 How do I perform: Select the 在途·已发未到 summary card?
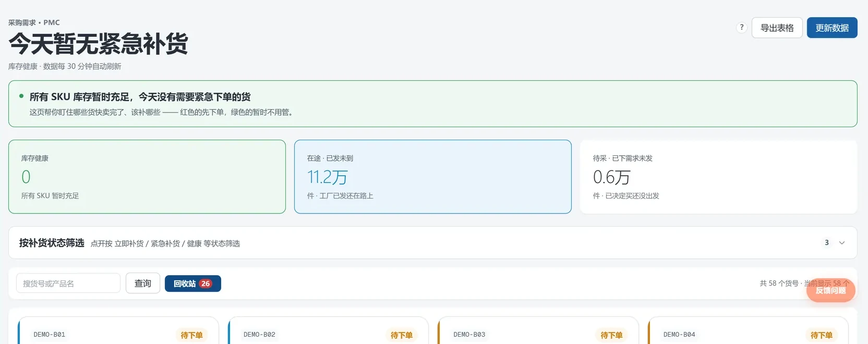coord(433,177)
